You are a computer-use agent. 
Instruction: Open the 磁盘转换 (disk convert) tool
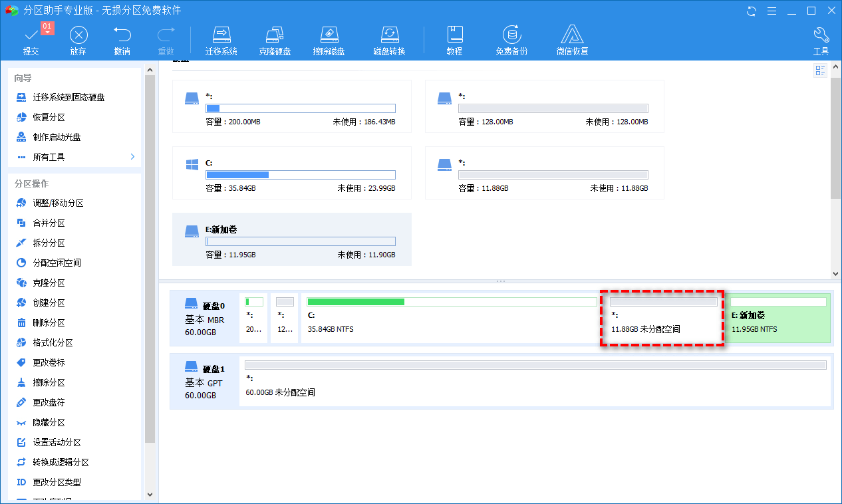pyautogui.click(x=389, y=35)
